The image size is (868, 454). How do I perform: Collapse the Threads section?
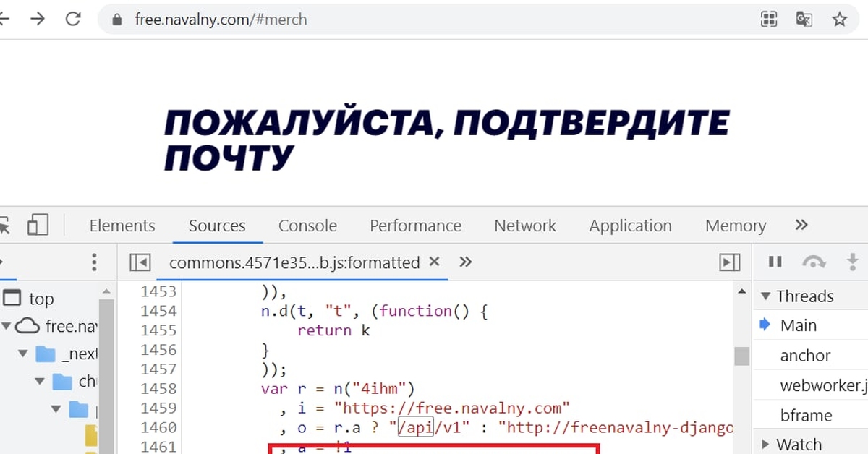click(x=765, y=296)
